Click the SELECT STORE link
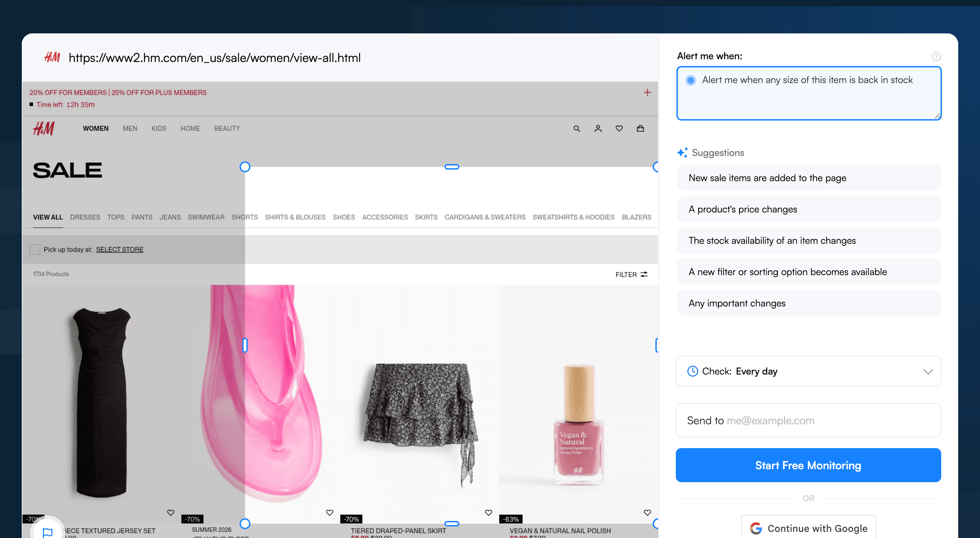This screenshot has width=980, height=538. pyautogui.click(x=120, y=250)
